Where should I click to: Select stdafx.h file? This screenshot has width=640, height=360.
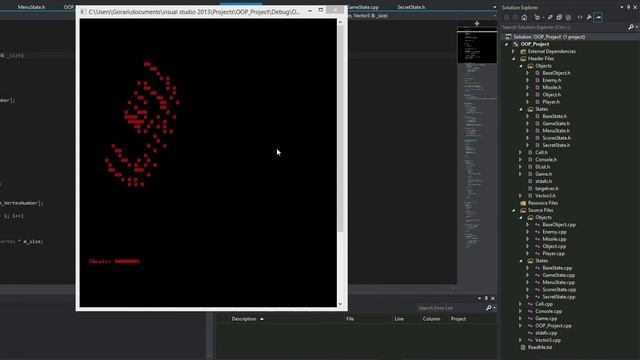pyautogui.click(x=543, y=181)
